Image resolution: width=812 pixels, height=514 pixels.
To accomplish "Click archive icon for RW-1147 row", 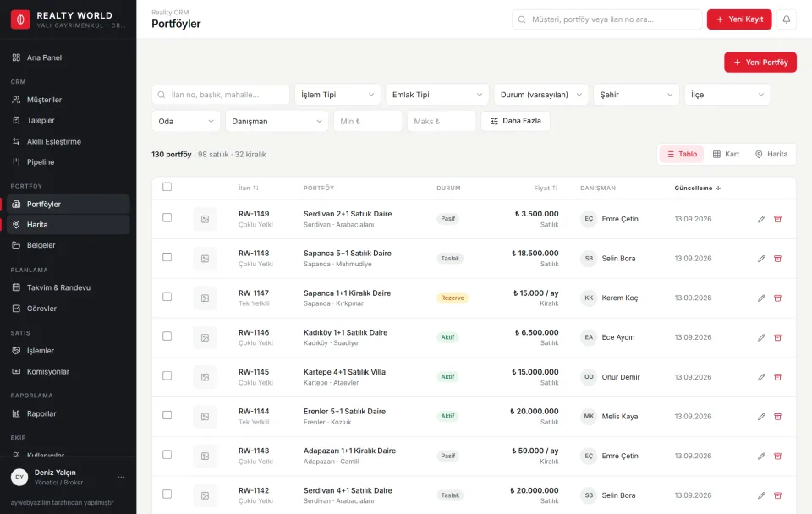I will (777, 298).
